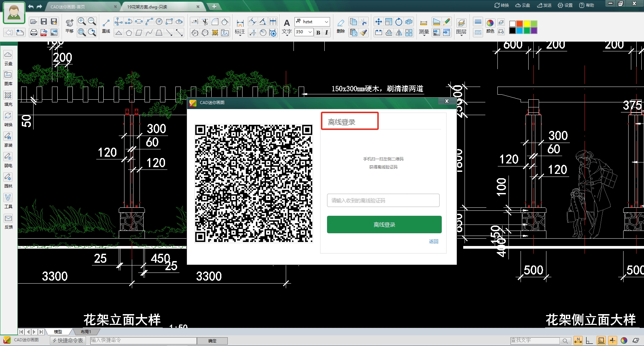Screen dimensions: 644x346
Task: Click the green 离线登录 login button
Action: tap(384, 225)
